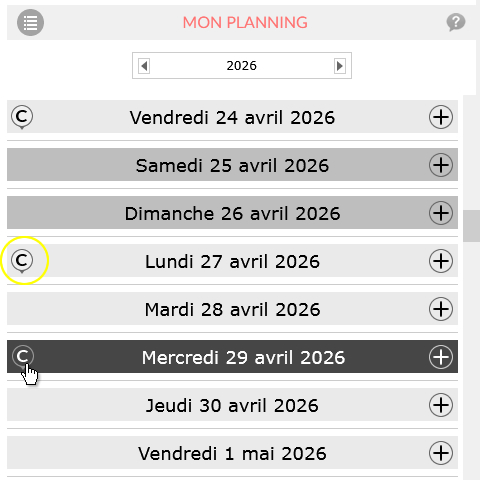
Task: Open the list menu icon beside Mon Planning
Action: (x=30, y=23)
